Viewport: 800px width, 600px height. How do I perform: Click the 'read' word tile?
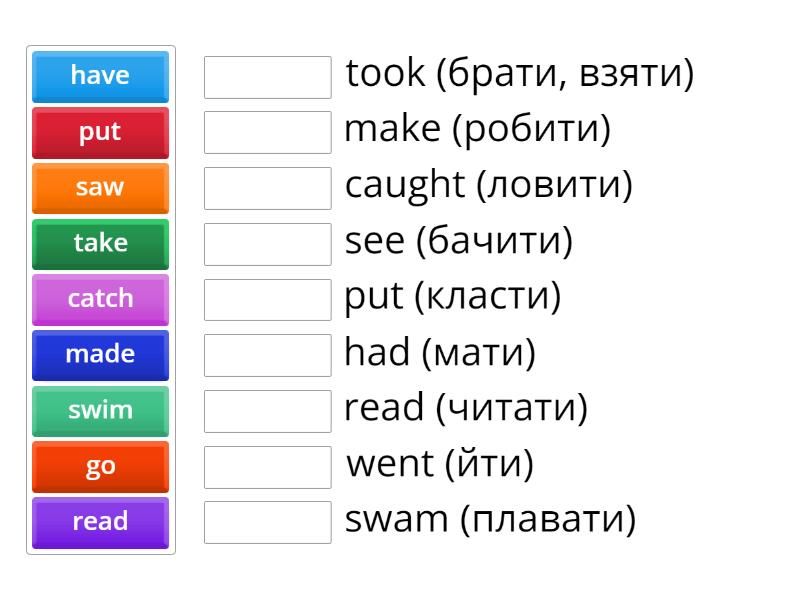(99, 522)
